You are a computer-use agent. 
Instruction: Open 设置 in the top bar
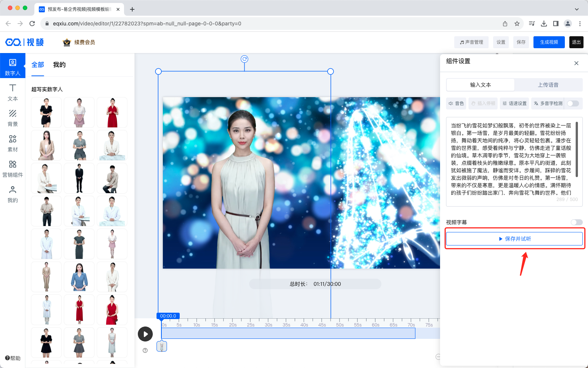(501, 42)
